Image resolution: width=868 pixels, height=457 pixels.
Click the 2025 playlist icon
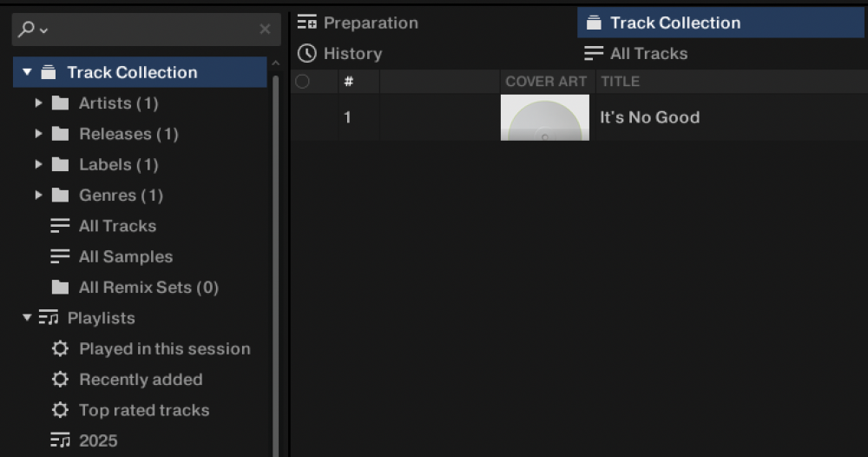pyautogui.click(x=60, y=441)
